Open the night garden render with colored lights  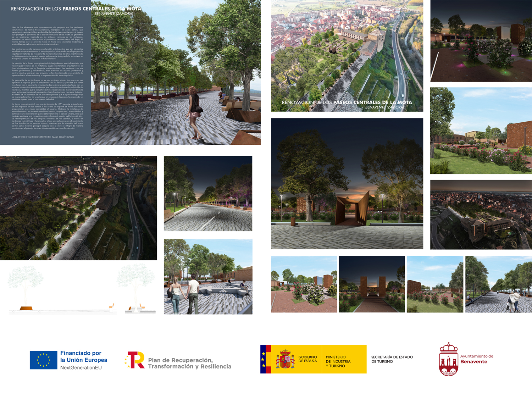point(481,41)
